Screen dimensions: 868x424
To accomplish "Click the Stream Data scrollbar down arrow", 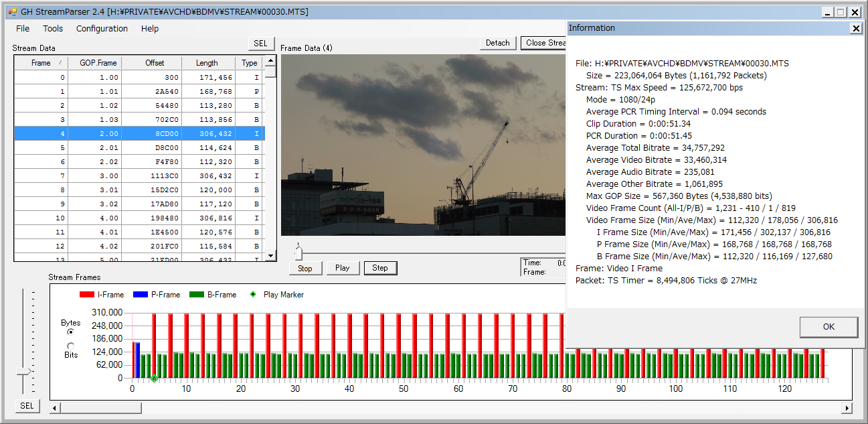I will coord(270,255).
